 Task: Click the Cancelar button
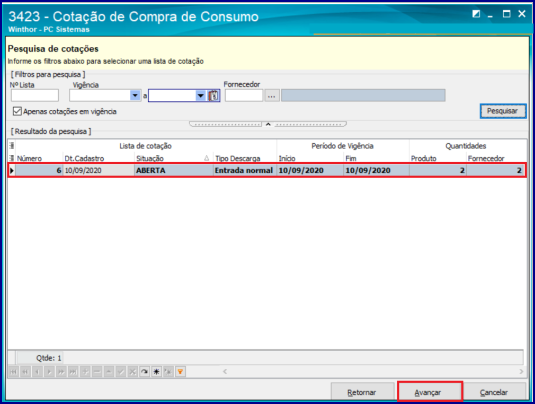(494, 392)
